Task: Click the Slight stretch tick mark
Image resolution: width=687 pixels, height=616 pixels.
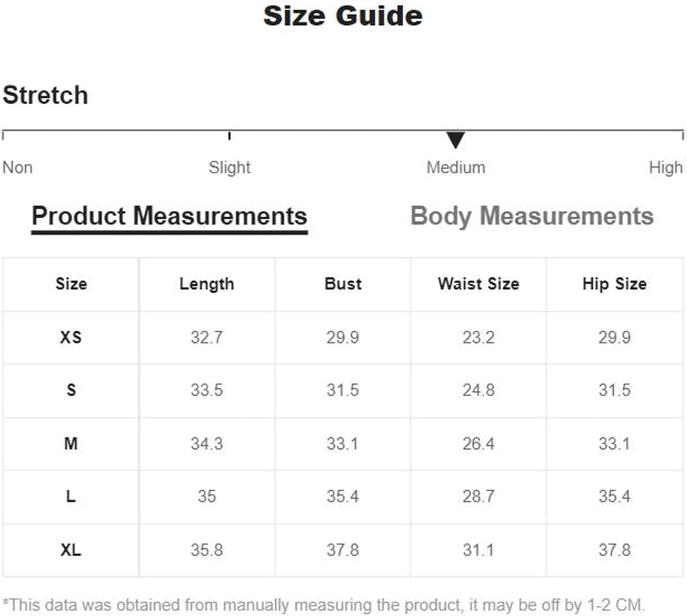Action: click(229, 135)
